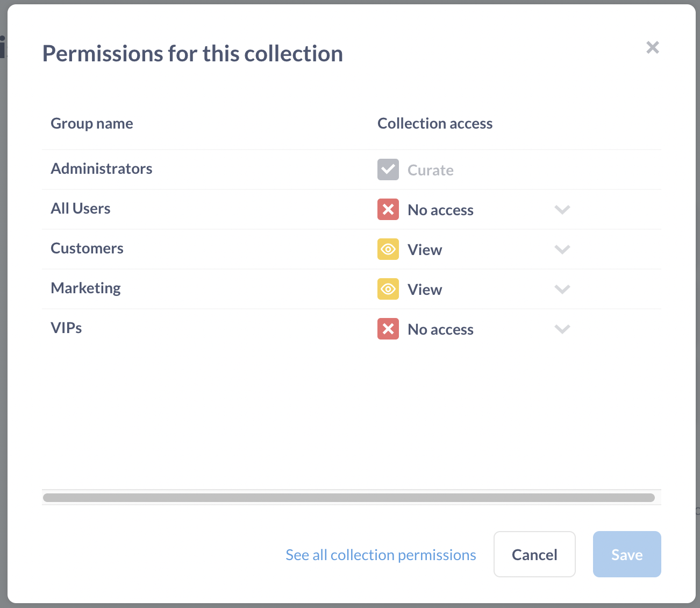Click the Collection access column header
The height and width of the screenshot is (608, 700).
[435, 123]
